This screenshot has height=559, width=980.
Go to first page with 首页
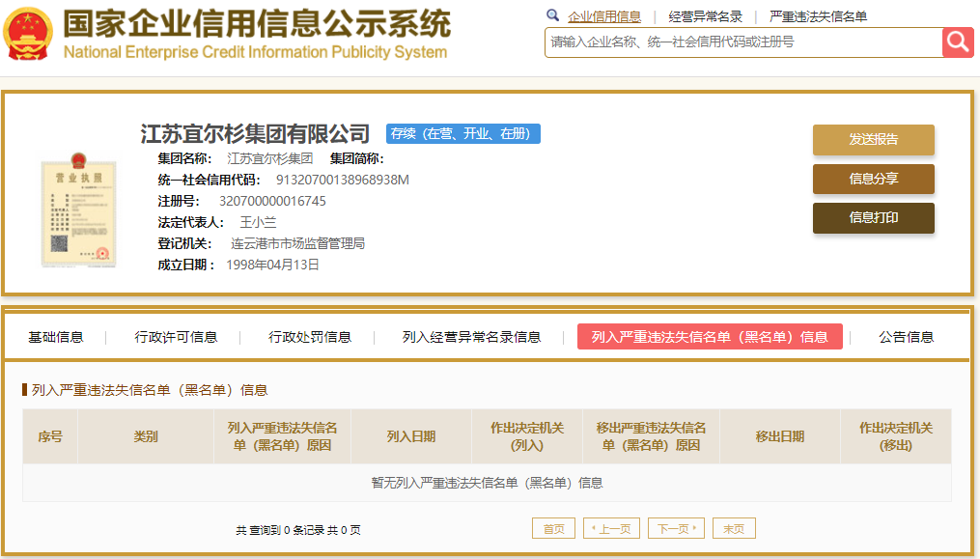(553, 528)
